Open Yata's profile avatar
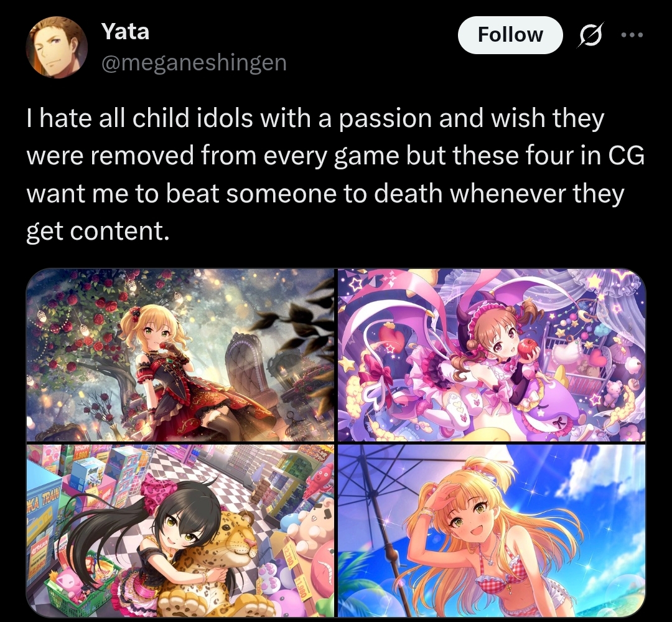The image size is (672, 622). point(57,47)
